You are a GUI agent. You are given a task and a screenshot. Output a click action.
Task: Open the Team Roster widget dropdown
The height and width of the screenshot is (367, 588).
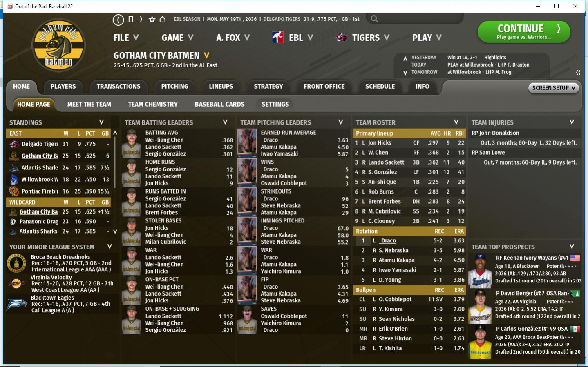pos(456,122)
